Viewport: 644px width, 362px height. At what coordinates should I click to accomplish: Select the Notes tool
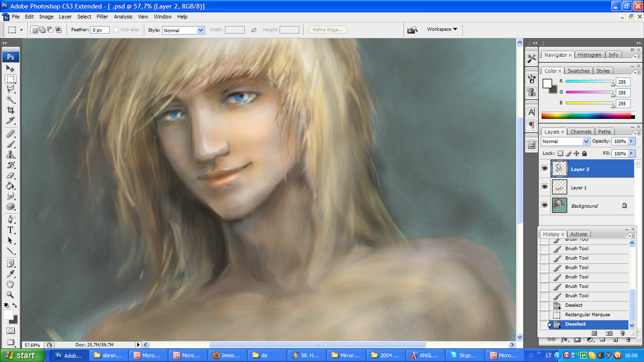pyautogui.click(x=11, y=264)
